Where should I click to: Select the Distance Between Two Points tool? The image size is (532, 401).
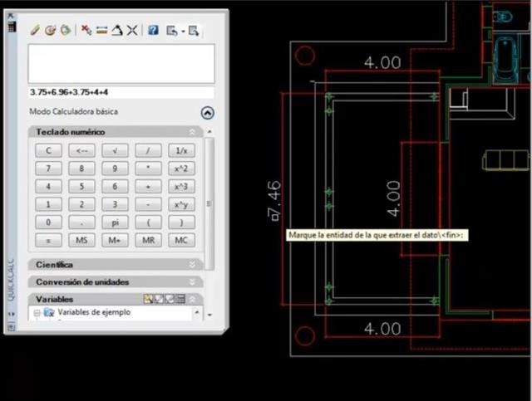(x=101, y=31)
